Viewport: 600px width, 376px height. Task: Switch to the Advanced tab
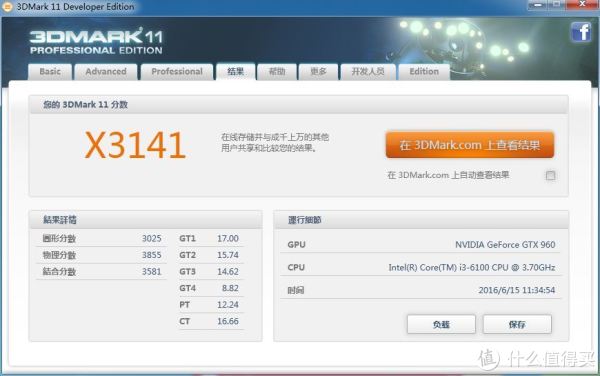106,72
